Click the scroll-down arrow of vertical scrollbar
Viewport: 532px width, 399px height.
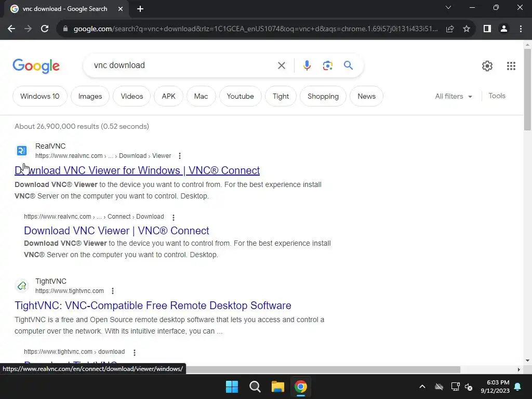pyautogui.click(x=527, y=361)
